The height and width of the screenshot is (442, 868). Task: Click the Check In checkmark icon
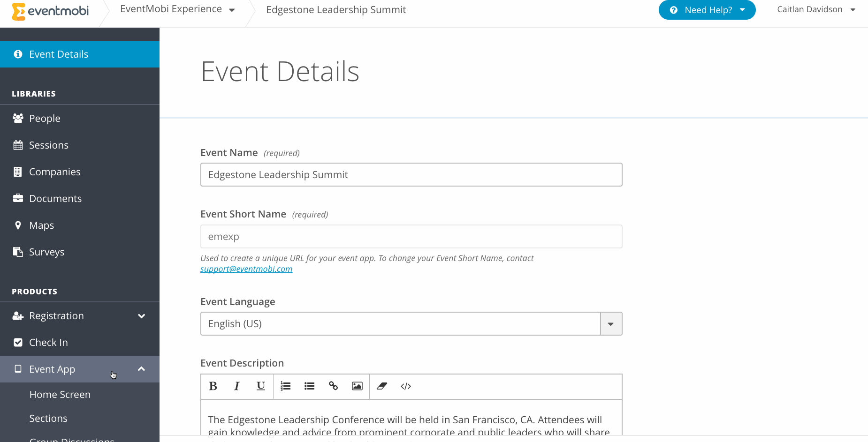[x=18, y=343]
